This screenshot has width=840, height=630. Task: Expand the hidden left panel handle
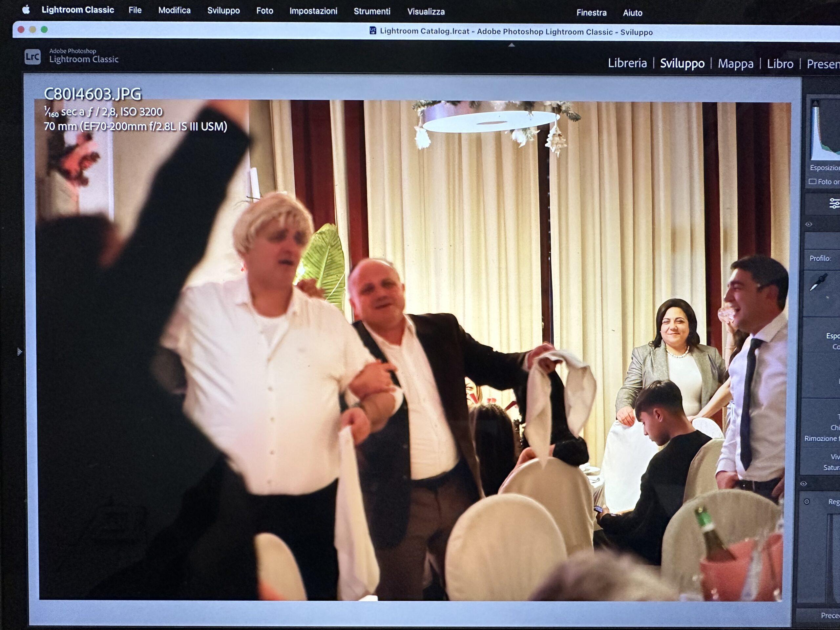19,352
